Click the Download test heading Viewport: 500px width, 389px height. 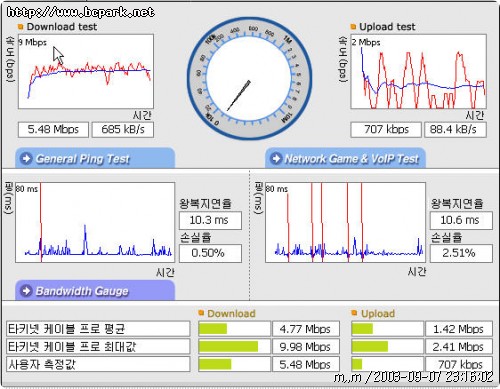click(x=62, y=27)
